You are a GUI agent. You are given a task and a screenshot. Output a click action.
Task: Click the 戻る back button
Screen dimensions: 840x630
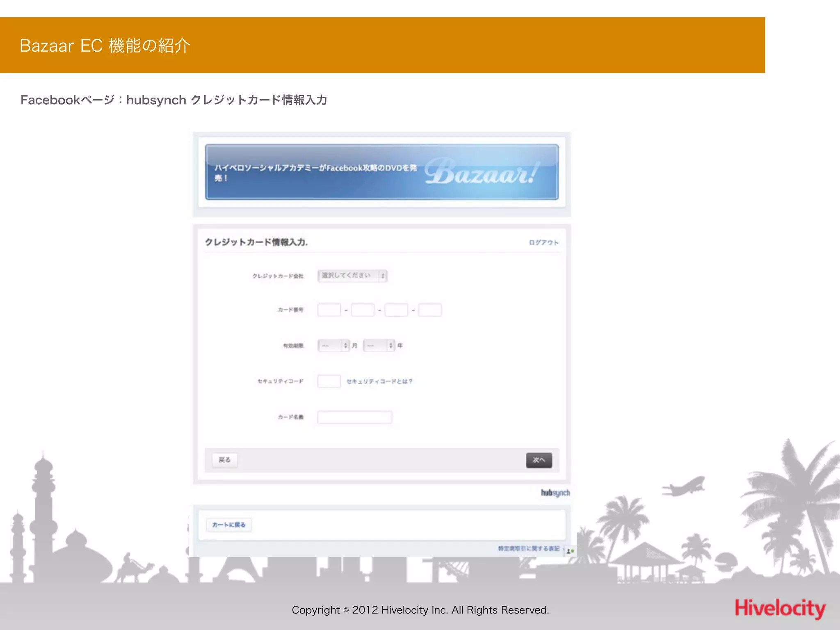[x=224, y=460]
